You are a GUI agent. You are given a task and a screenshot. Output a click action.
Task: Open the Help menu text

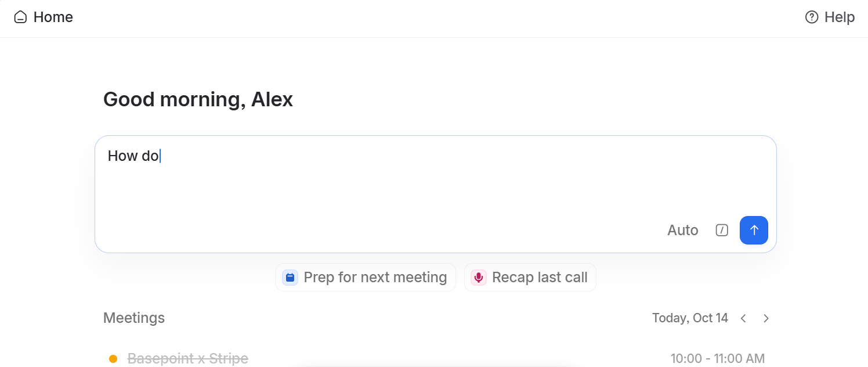point(840,17)
